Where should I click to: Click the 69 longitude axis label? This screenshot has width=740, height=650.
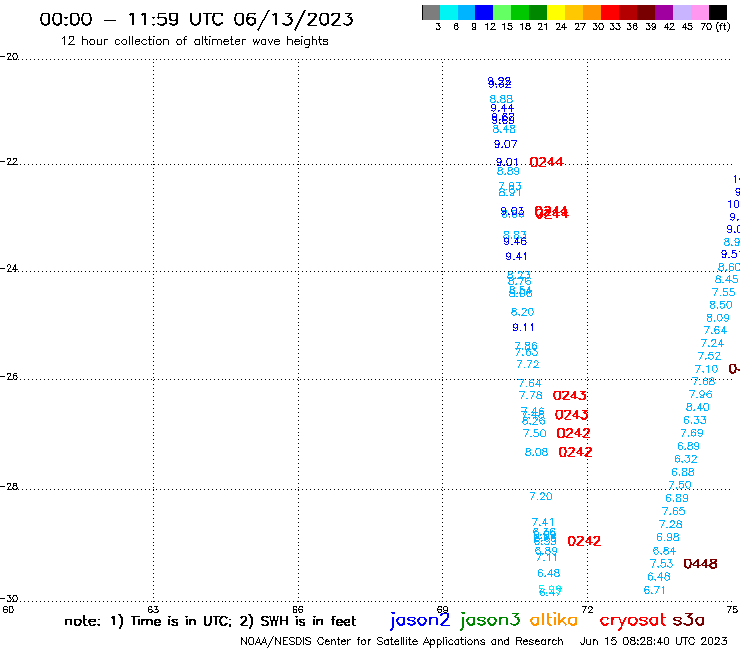pyautogui.click(x=443, y=609)
